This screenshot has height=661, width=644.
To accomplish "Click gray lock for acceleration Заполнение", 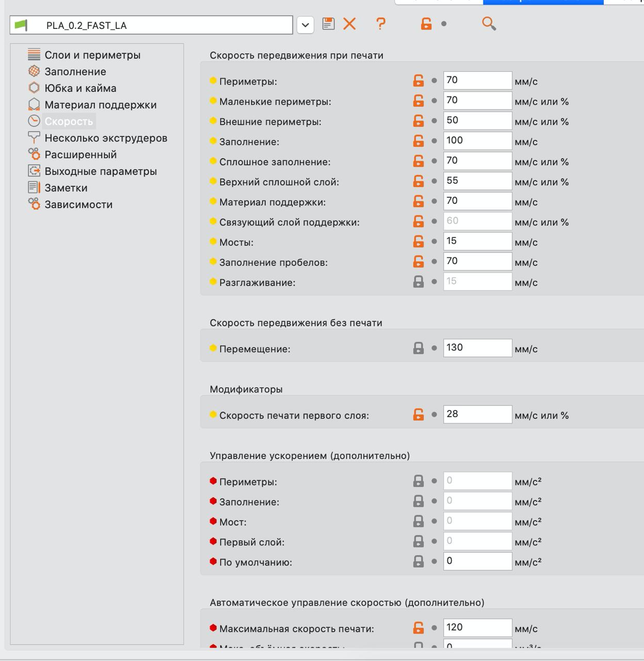I will 418,501.
